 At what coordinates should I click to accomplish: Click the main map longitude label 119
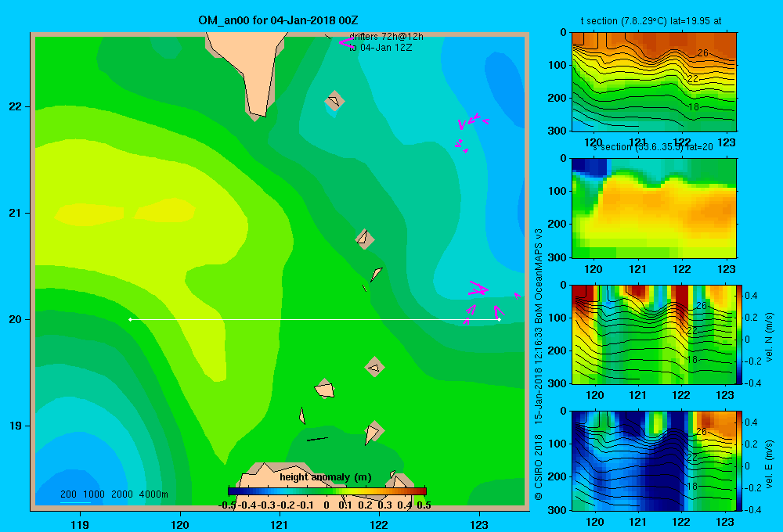click(x=80, y=524)
